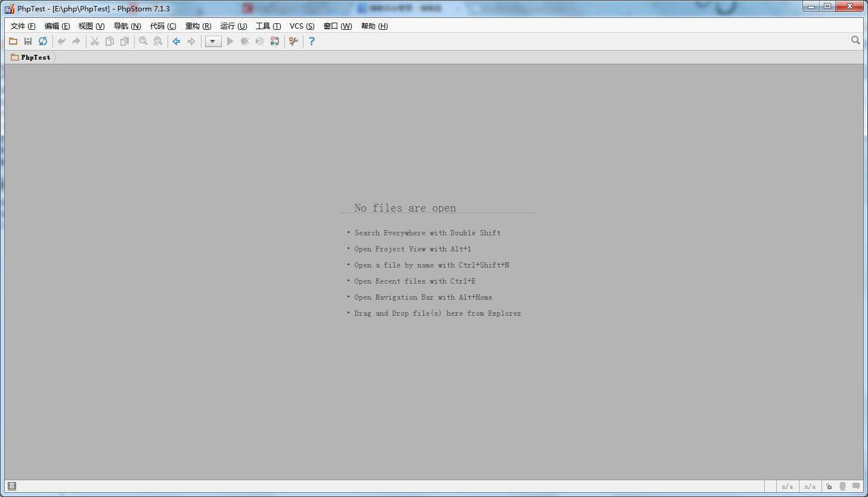Go forward with right arrow icon

tap(191, 41)
